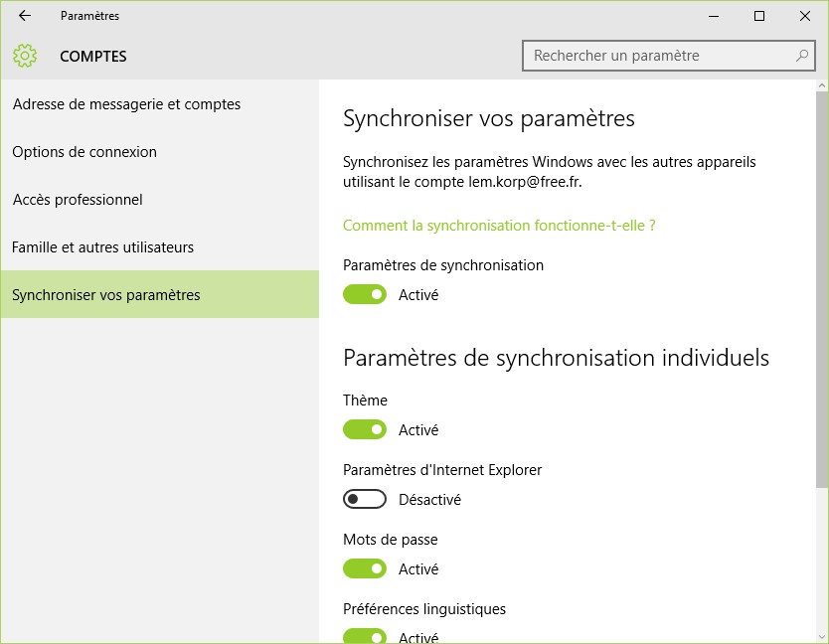Close the Paramètres window
The image size is (829, 644).
coord(804,16)
